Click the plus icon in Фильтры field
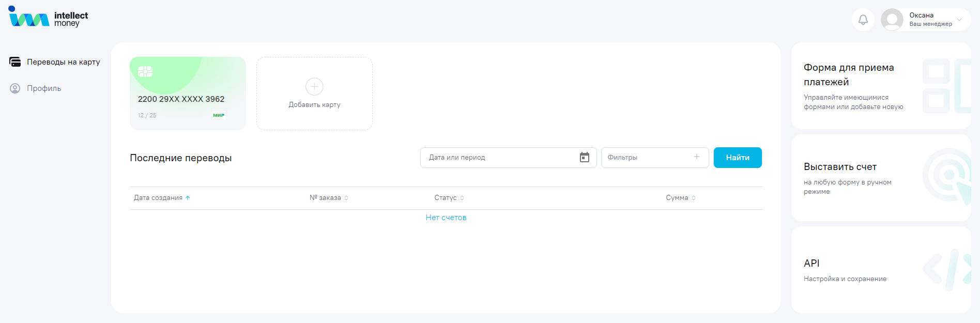The height and width of the screenshot is (323, 980). pyautogui.click(x=696, y=157)
